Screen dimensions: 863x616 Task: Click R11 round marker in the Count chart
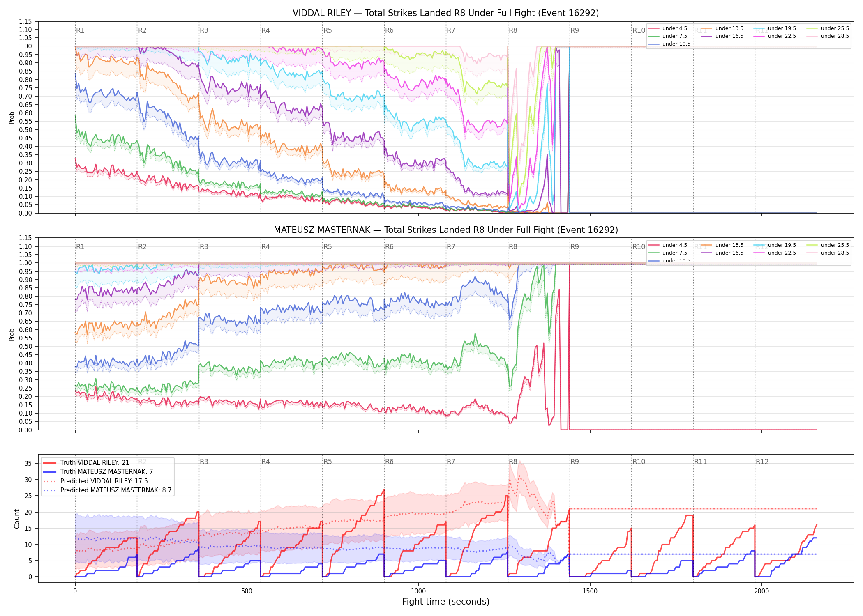click(x=701, y=462)
